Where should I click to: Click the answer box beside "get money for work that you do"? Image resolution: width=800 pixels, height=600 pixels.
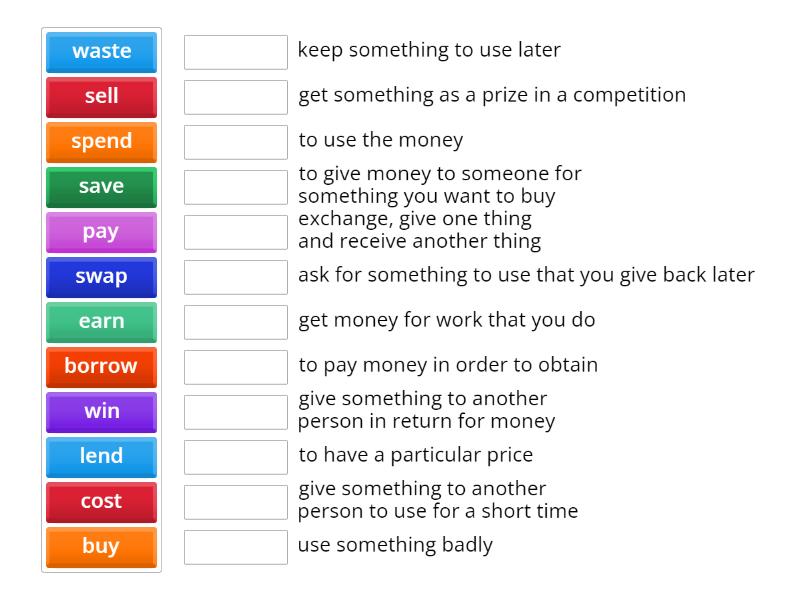click(x=235, y=322)
